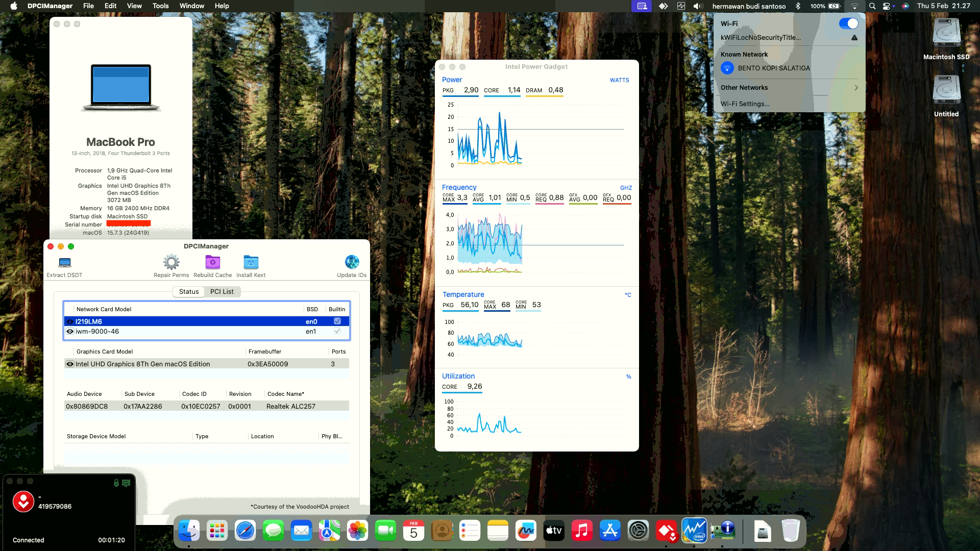Screen dimensions: 980x551
Task: Click the Wi-Fi menu bar icon
Action: (x=854, y=6)
